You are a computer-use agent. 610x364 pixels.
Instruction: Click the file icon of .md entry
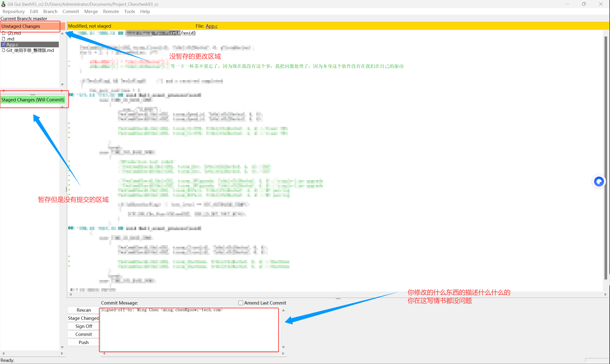3,39
